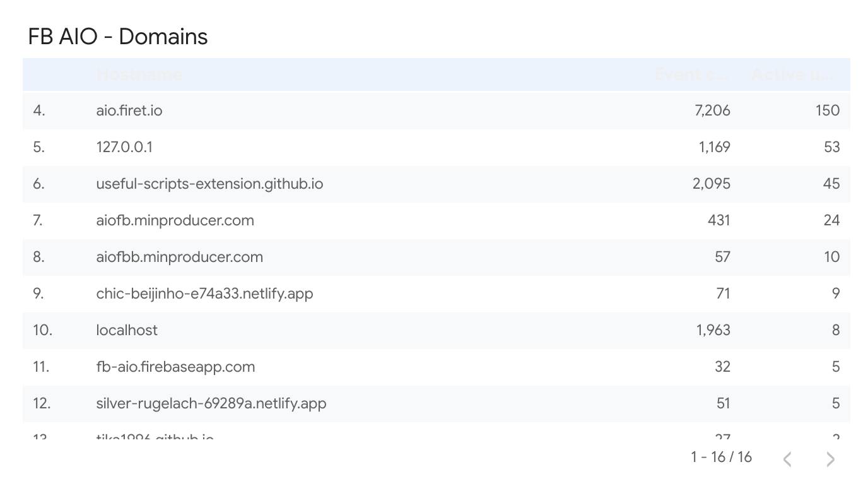Click aiofb.minproducer.com in the table

[x=175, y=220]
